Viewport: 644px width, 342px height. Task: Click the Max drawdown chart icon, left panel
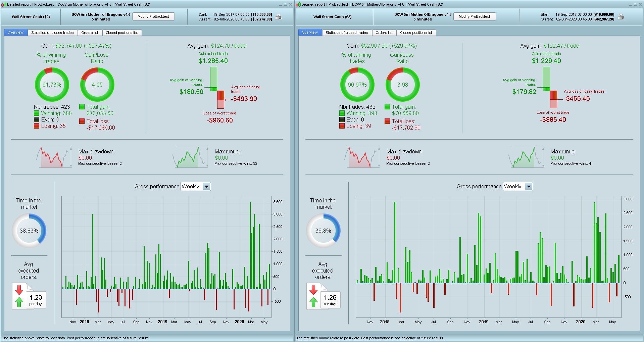pyautogui.click(x=54, y=157)
